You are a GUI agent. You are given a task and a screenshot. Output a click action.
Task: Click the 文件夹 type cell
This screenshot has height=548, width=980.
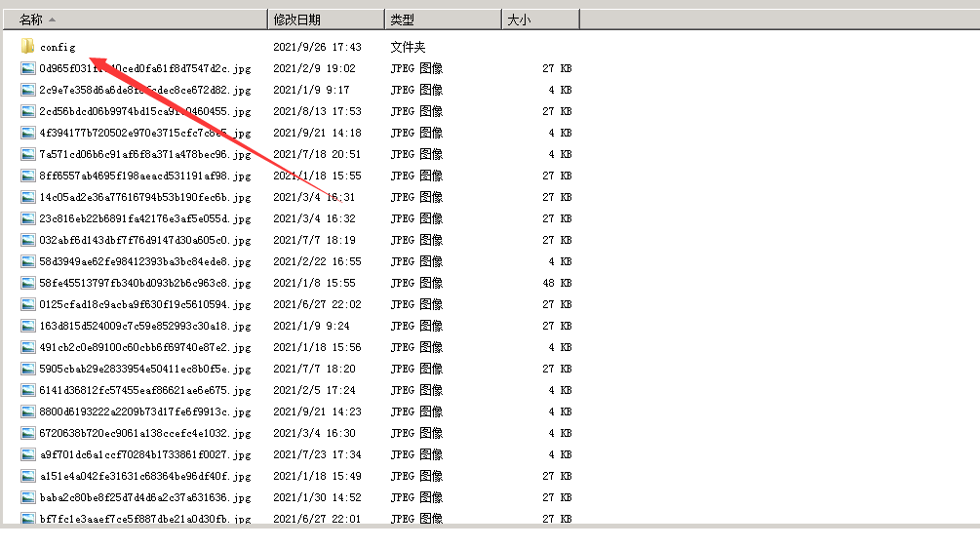[x=408, y=47]
